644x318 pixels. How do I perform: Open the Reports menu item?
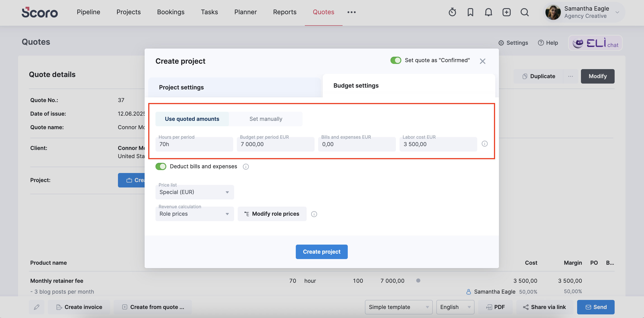coord(284,12)
